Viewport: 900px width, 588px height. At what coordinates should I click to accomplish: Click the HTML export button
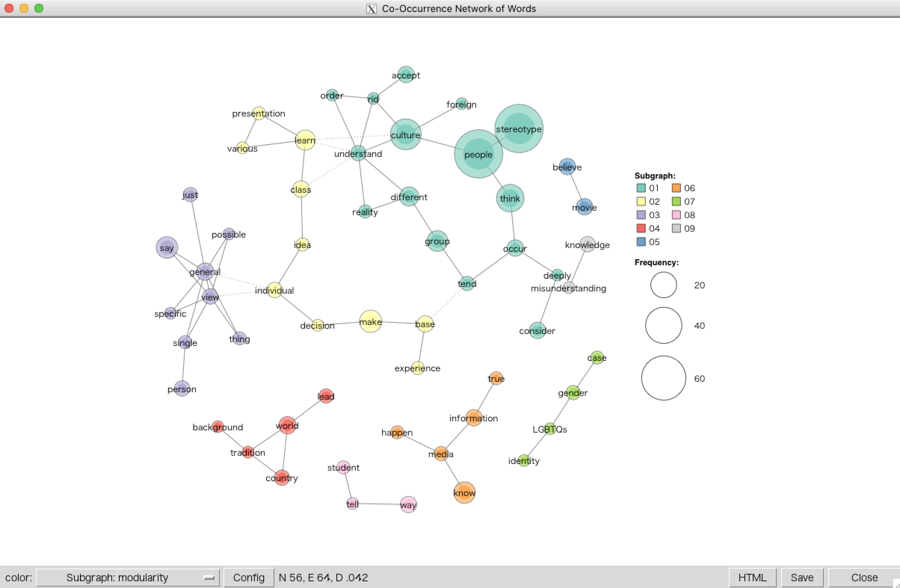coord(752,578)
